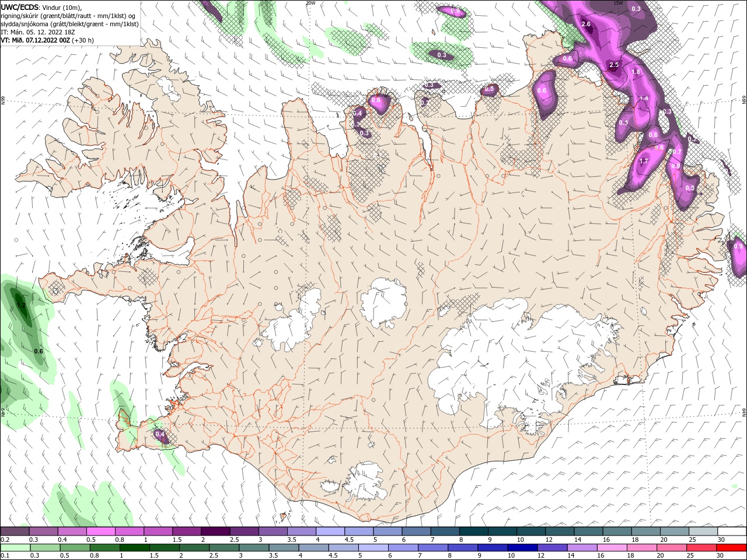Click the 0.6 label in the green rain area
747x560 pixels.
(x=39, y=351)
